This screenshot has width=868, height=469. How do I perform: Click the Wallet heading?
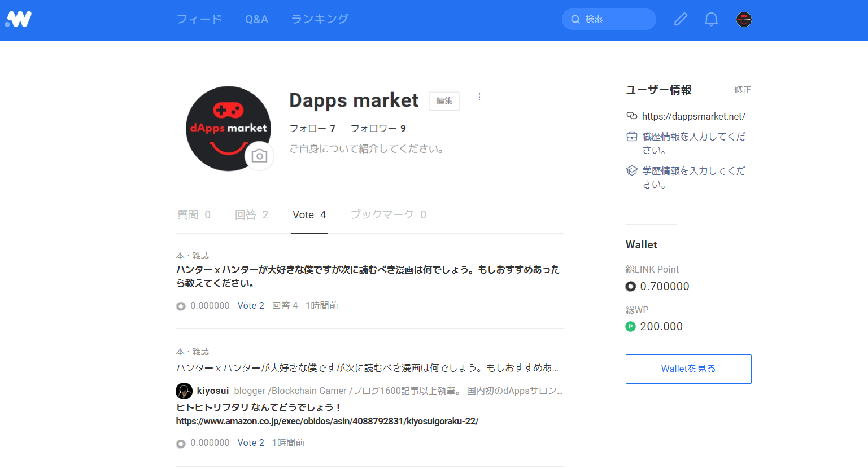[x=642, y=244]
